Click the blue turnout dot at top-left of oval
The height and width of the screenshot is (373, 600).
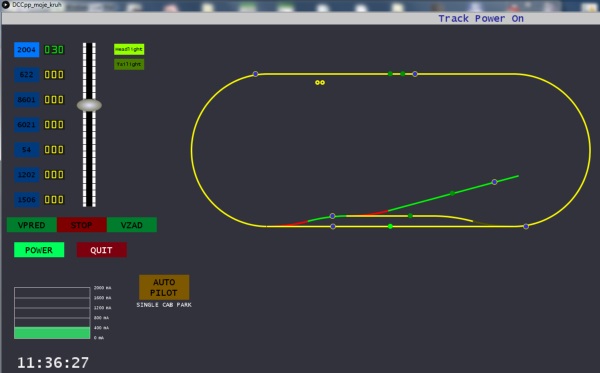click(255, 74)
